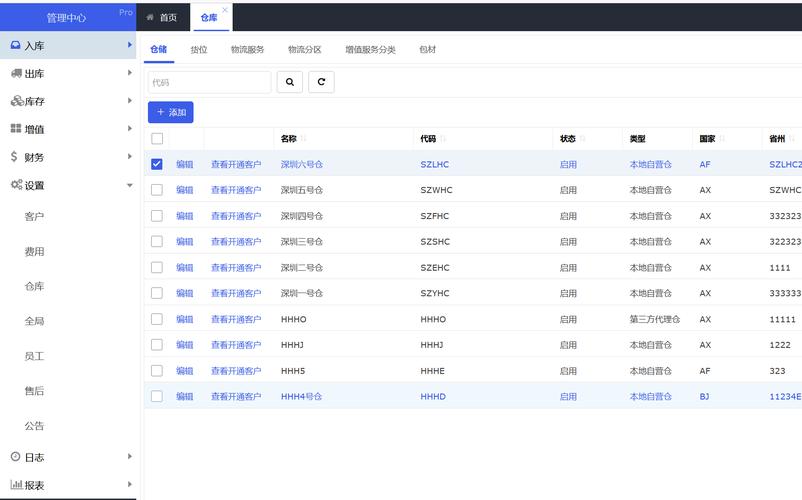The height and width of the screenshot is (500, 802).
Task: Click 编辑 for HHHO row
Action: pos(185,319)
